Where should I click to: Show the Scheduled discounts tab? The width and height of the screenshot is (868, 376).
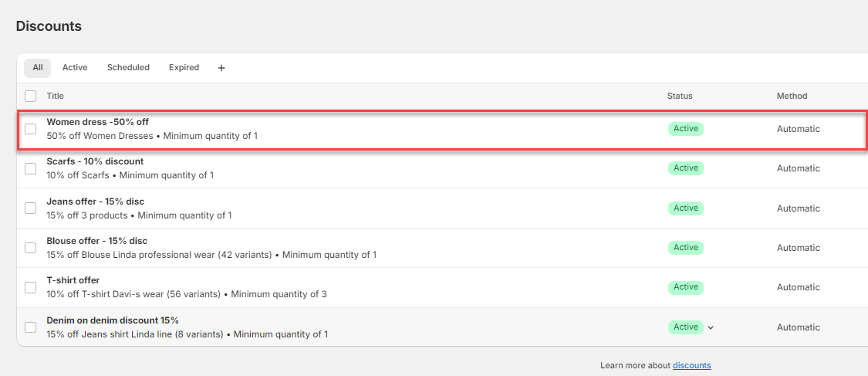pos(128,68)
